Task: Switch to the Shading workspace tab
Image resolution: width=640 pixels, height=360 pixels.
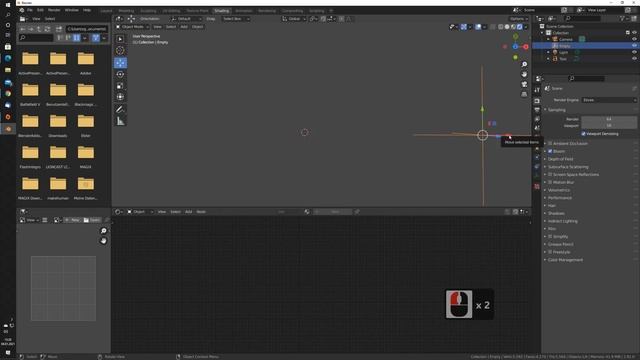Action: (222, 11)
